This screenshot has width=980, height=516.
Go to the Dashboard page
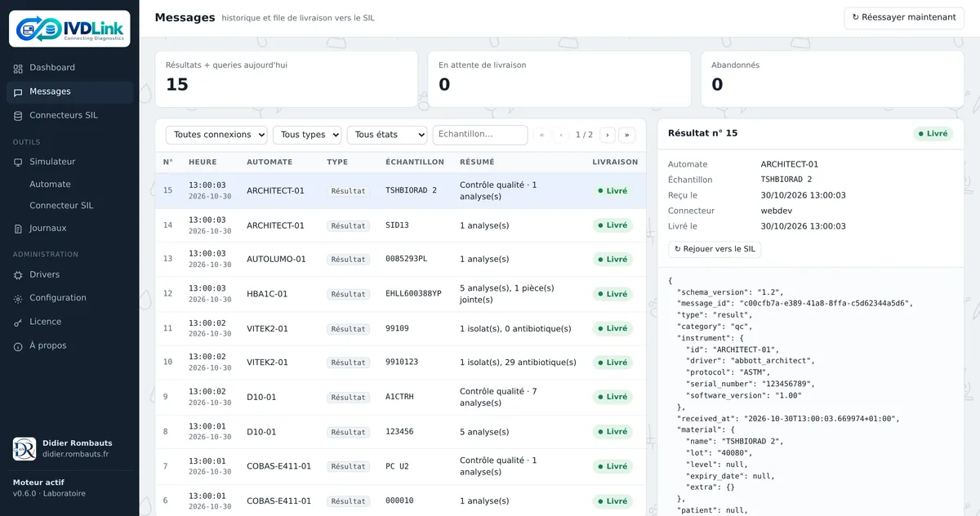[x=69, y=68]
